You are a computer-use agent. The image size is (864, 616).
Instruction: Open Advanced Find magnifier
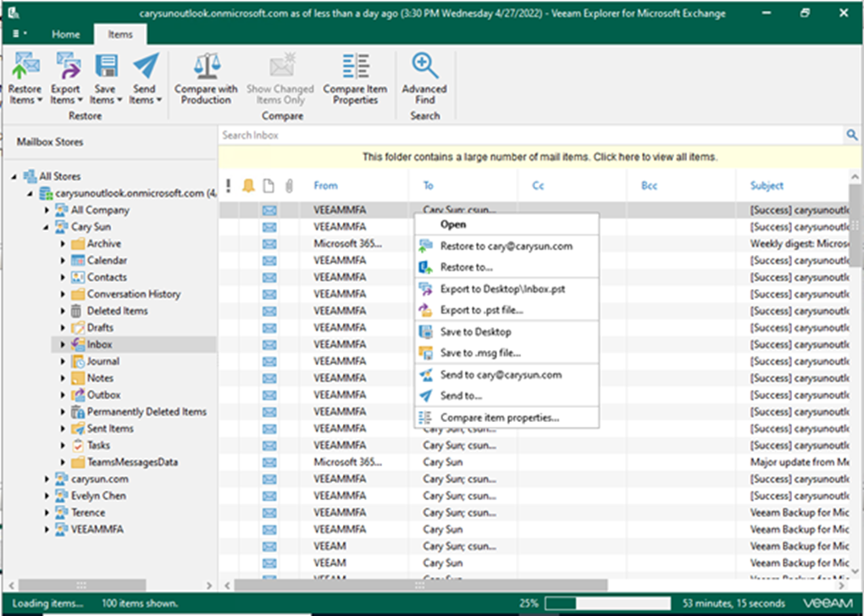pyautogui.click(x=424, y=66)
